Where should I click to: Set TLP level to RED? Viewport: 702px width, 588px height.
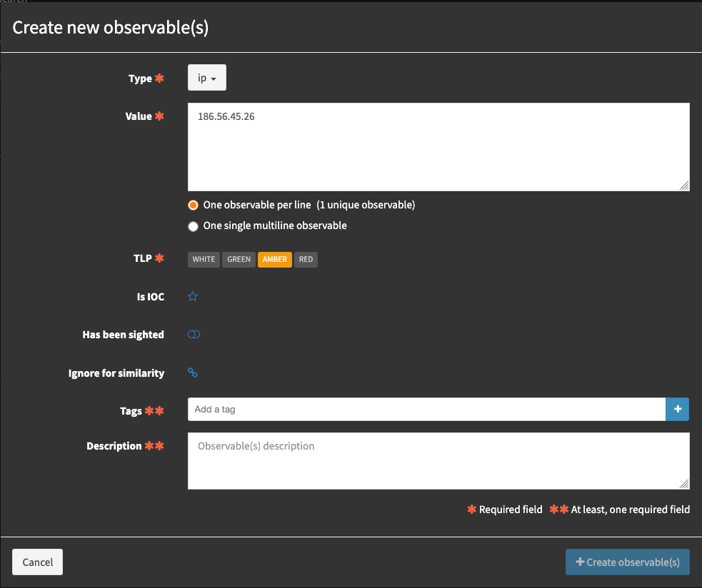point(306,260)
